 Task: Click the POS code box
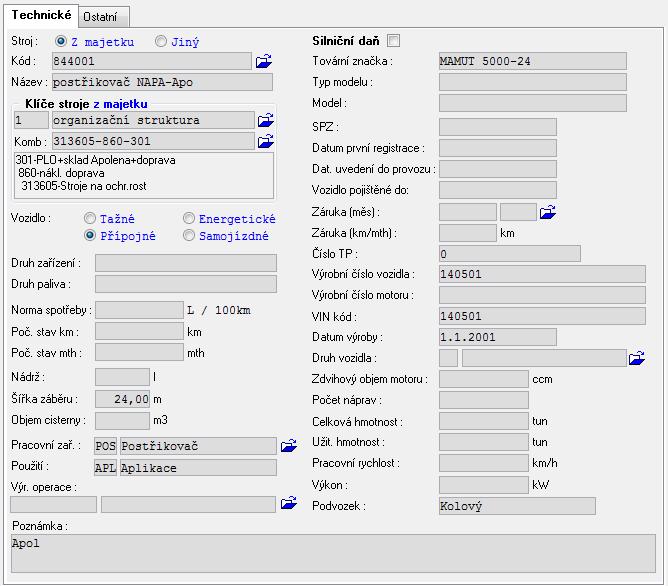105,446
